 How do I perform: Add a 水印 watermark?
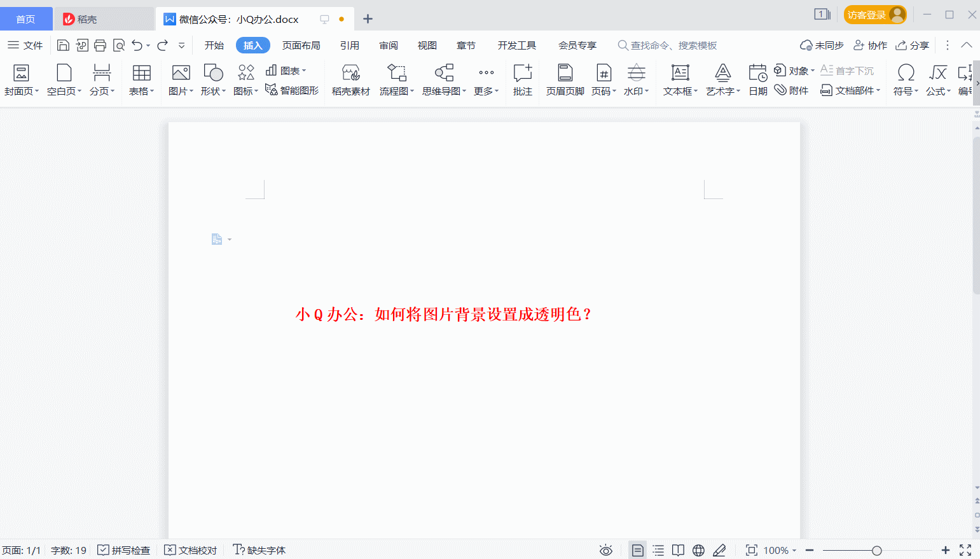(x=635, y=79)
